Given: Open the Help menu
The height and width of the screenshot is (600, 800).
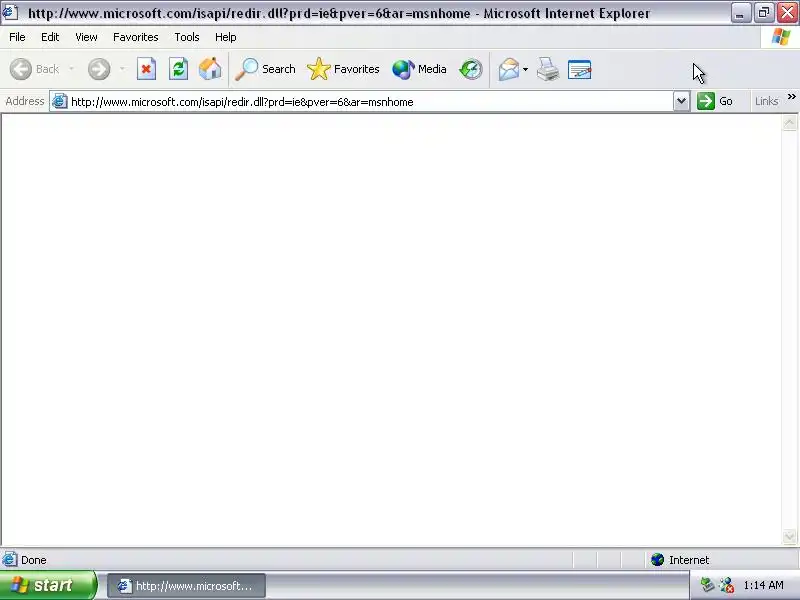Looking at the screenshot, I should click(226, 37).
